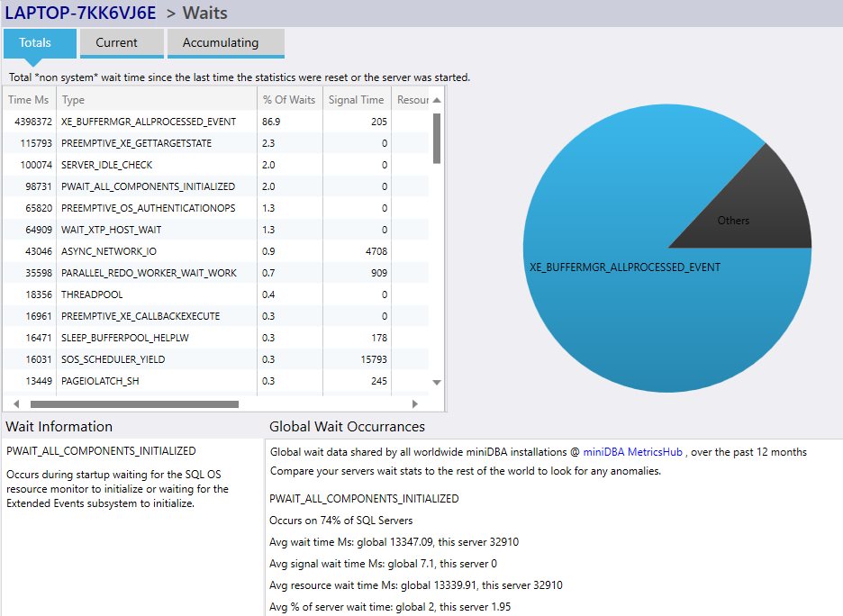Click the Avg wait time Ms line

tap(394, 542)
